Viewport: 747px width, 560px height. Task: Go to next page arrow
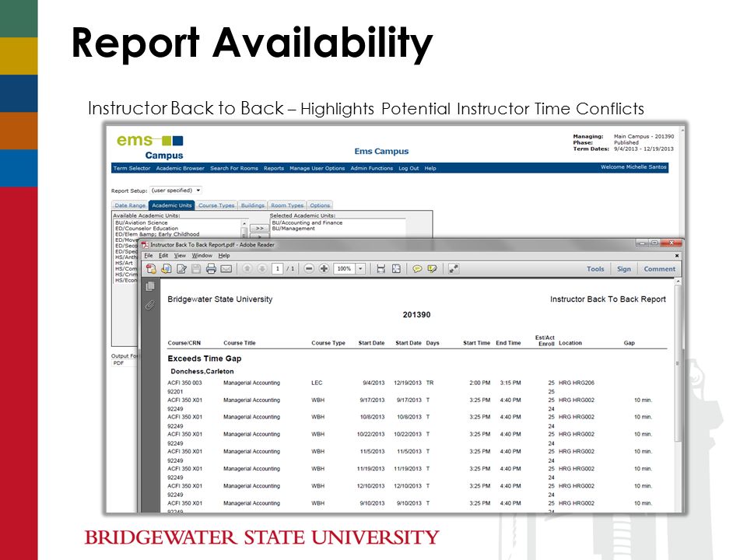coord(261,268)
